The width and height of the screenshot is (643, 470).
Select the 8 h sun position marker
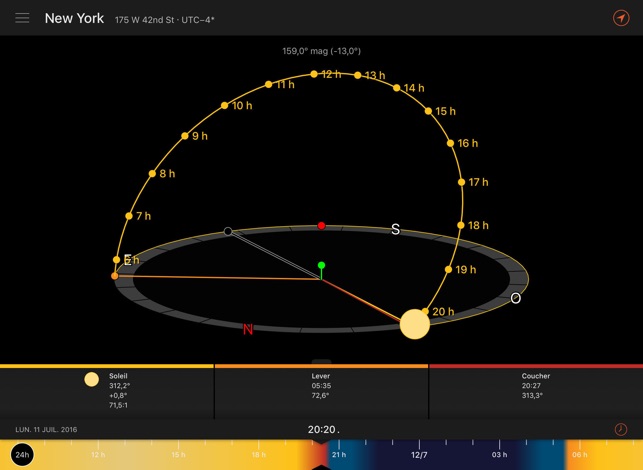tap(152, 173)
